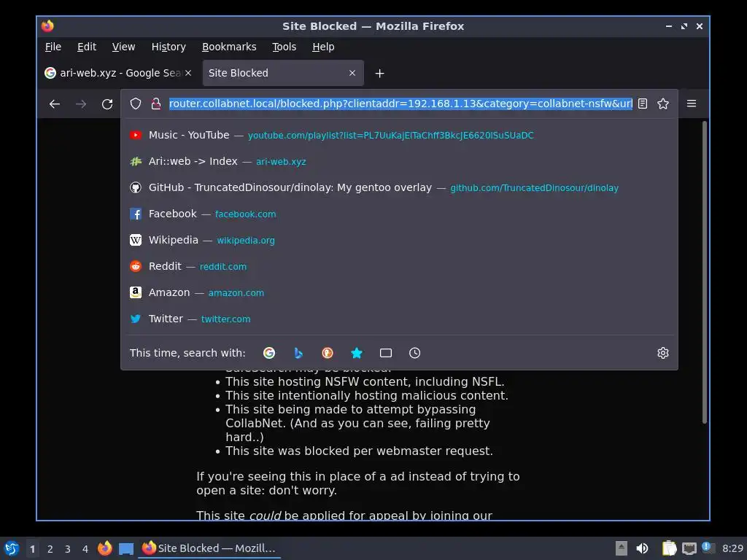
Task: Open the Bookmarks menu
Action: coord(229,47)
